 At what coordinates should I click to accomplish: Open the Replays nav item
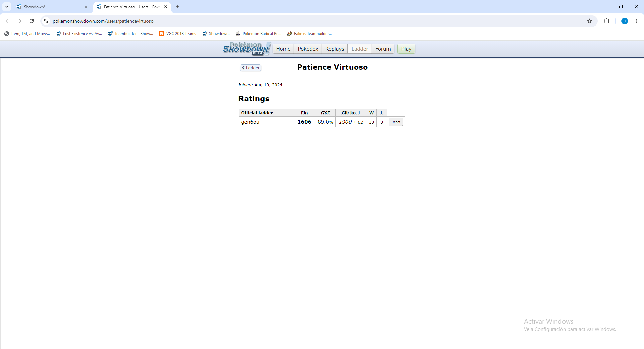pos(335,49)
